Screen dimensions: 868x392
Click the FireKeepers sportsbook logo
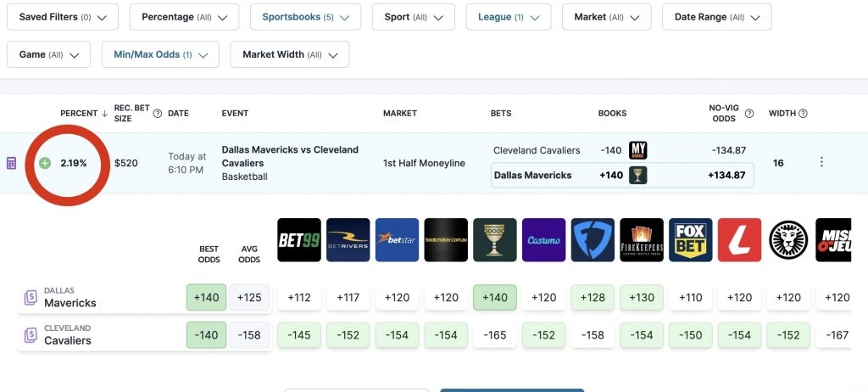point(642,240)
